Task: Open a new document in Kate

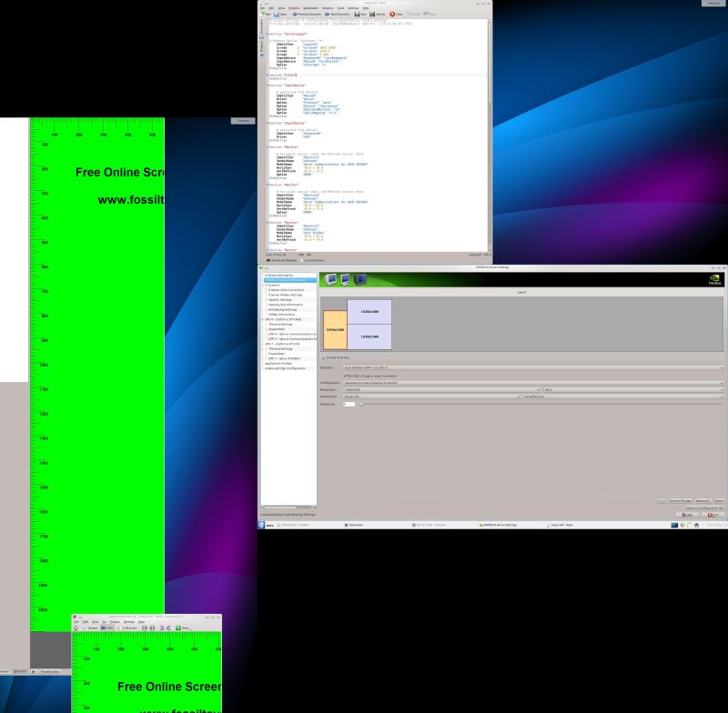Action: (x=264, y=15)
